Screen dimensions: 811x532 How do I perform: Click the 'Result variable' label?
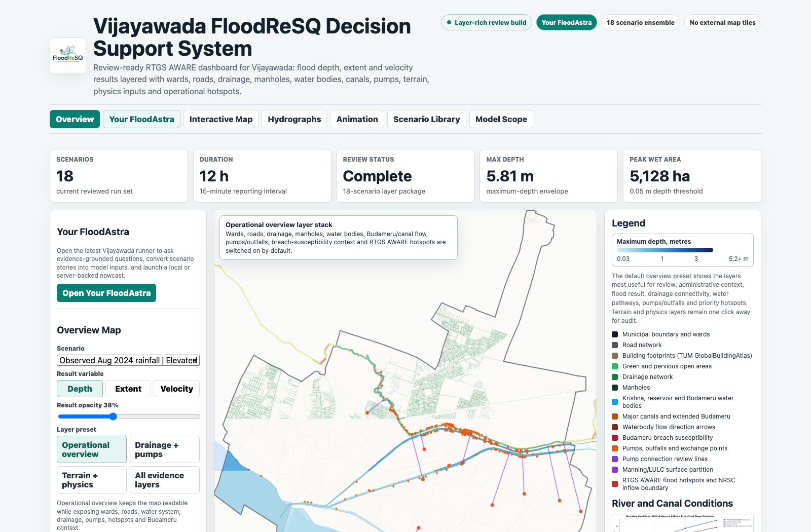(x=80, y=374)
